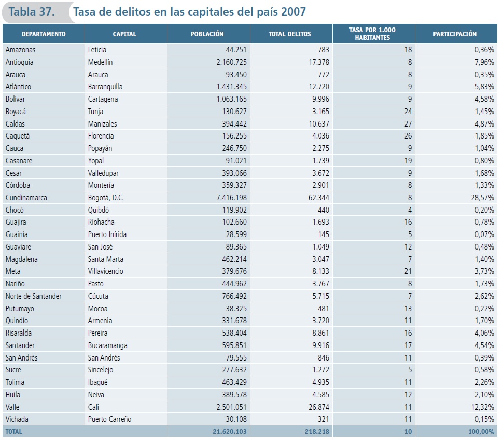504x443 pixels.
Task: Click the PARTICIPACIÓN column header
Action: click(455, 34)
